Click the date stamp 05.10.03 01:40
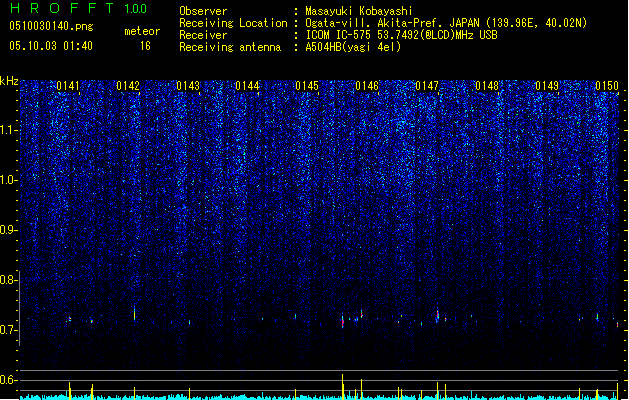Image resolution: width=629 pixels, height=400 pixels. 51,46
